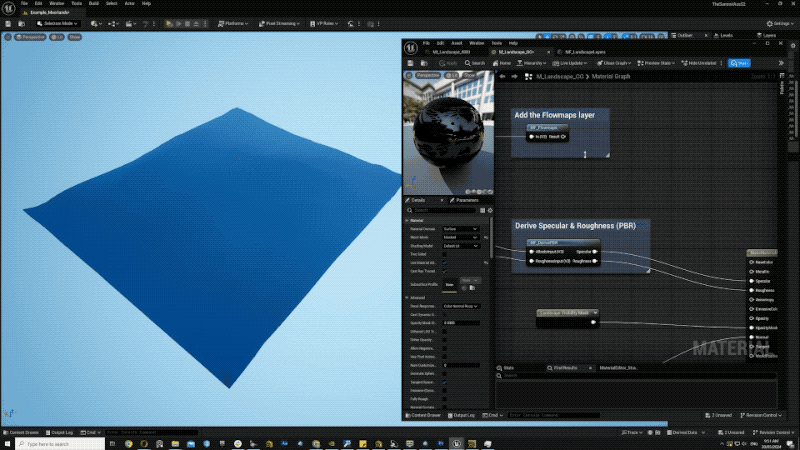Image resolution: width=800 pixels, height=450 pixels.
Task: Save current level in main toolbar
Action: [x=8, y=23]
